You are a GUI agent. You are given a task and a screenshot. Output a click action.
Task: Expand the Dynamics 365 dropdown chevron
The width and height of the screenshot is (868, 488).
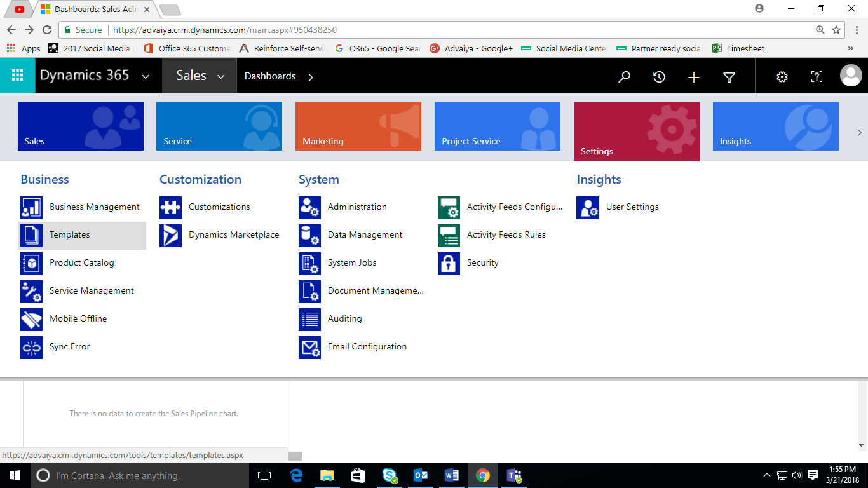tap(146, 77)
